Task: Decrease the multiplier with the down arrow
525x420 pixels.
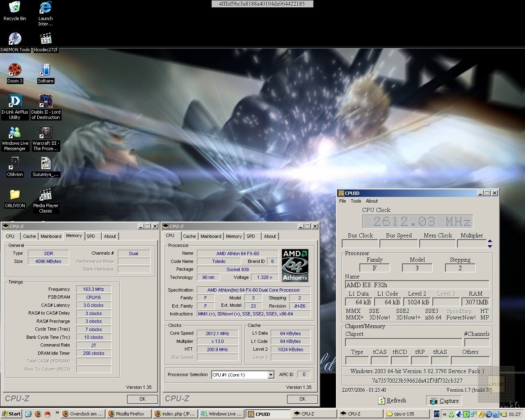Action: coord(490,246)
